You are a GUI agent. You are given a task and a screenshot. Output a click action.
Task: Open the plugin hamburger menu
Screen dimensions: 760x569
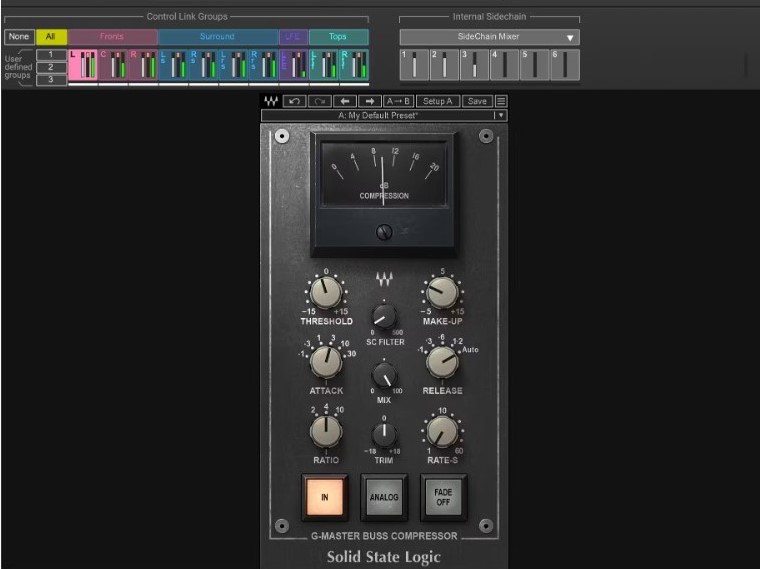tap(501, 101)
